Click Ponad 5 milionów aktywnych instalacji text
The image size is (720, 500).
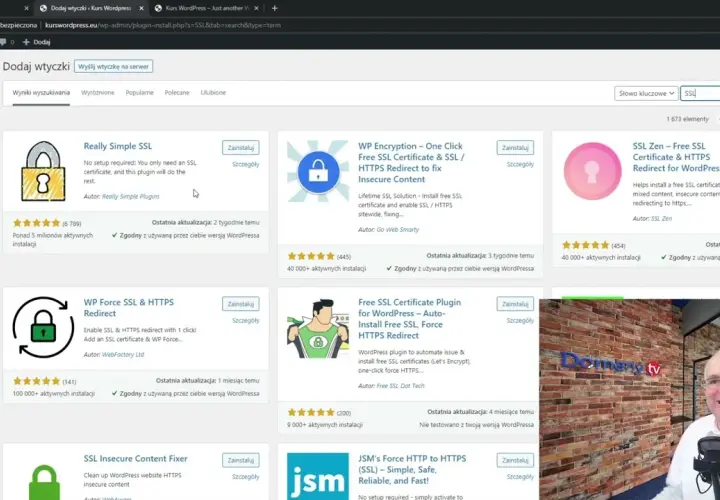[x=53, y=240]
